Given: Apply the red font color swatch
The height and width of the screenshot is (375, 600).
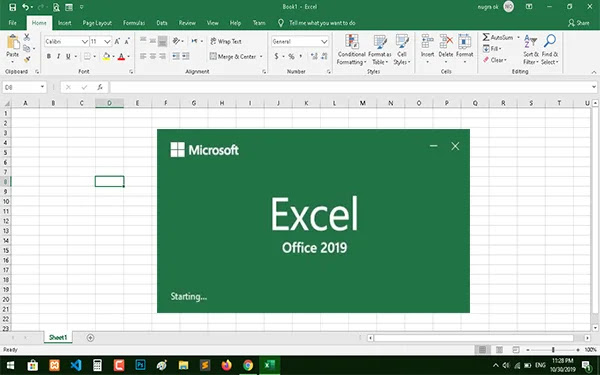Looking at the screenshot, I should (x=121, y=56).
